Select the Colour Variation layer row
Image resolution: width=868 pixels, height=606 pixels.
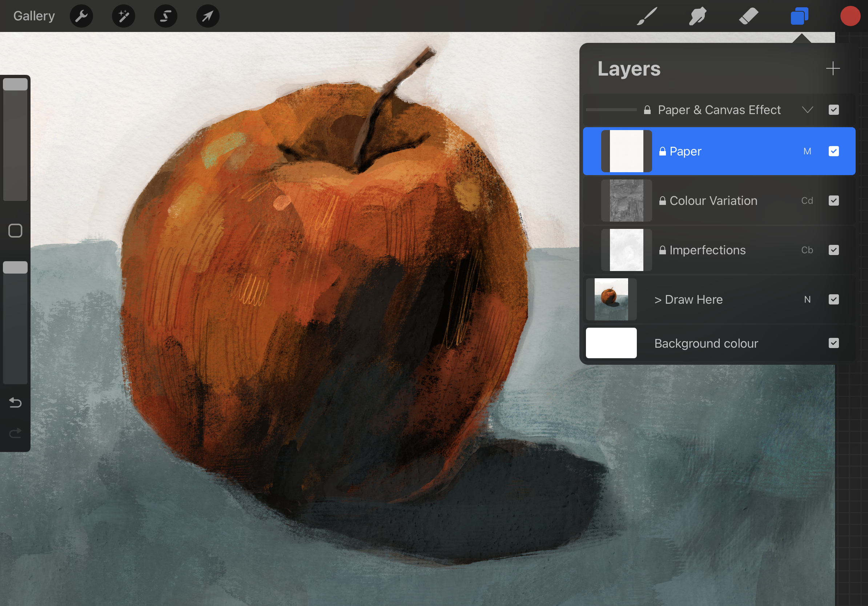coord(713,201)
